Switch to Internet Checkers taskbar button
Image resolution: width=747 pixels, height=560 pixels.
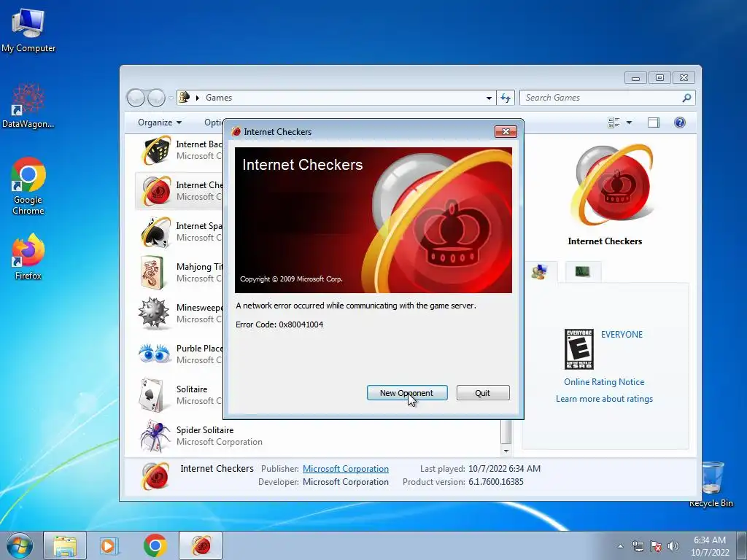(201, 545)
